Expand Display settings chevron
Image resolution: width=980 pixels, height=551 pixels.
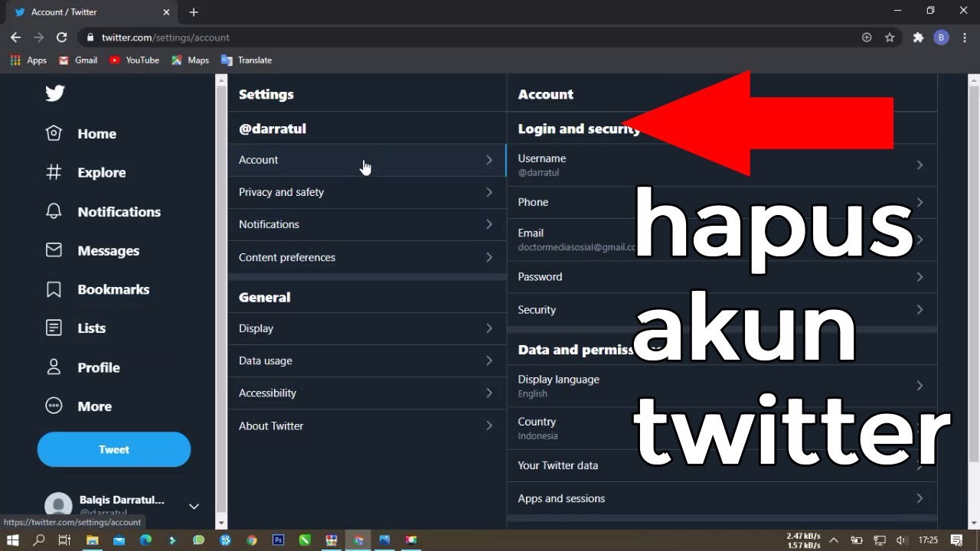[x=489, y=328]
